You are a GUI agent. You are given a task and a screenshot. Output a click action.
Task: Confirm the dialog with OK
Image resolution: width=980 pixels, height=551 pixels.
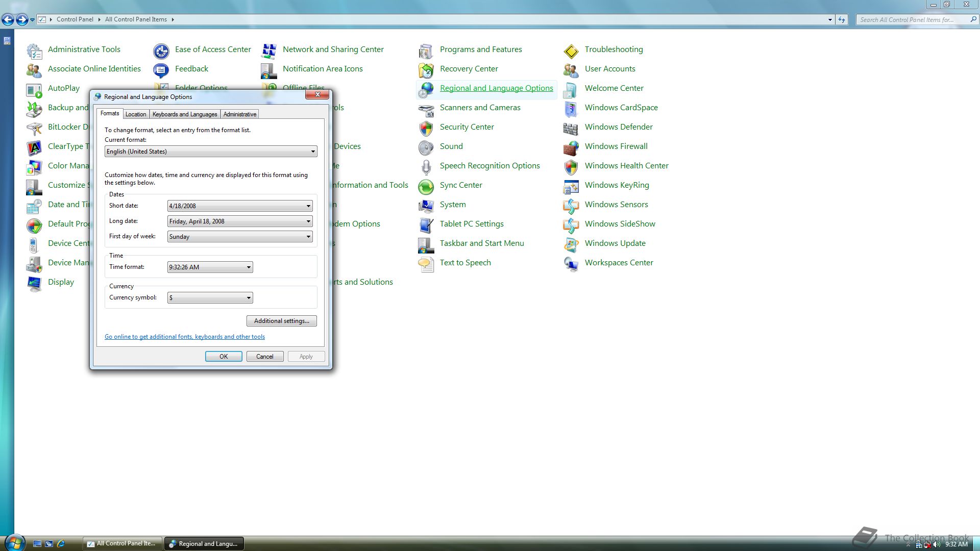(224, 357)
